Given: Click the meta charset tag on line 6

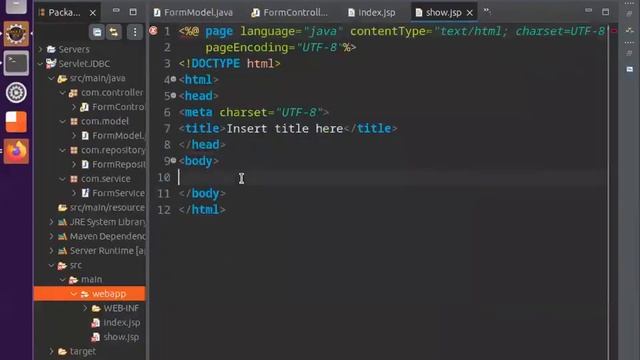Looking at the screenshot, I should (x=253, y=112).
